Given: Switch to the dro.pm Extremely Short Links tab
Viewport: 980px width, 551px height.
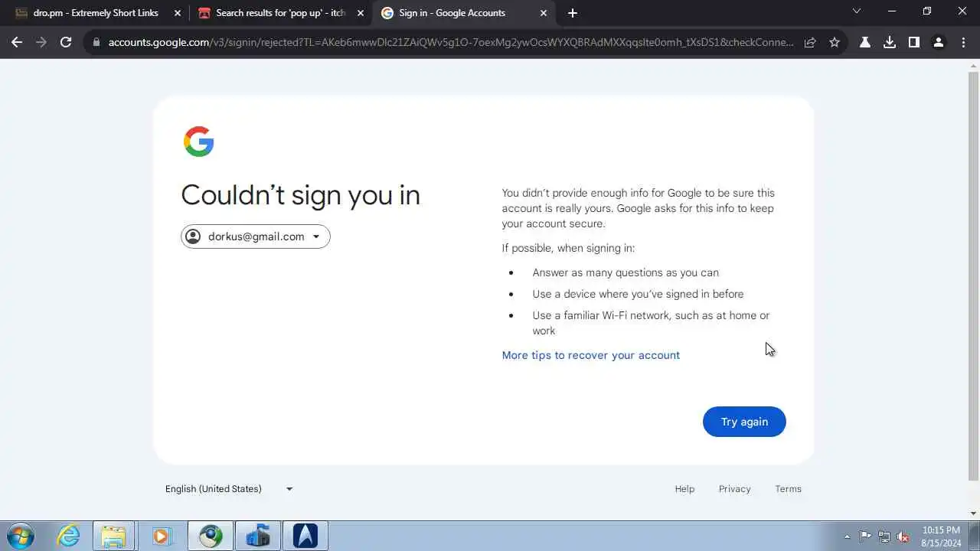Looking at the screenshot, I should (x=95, y=13).
